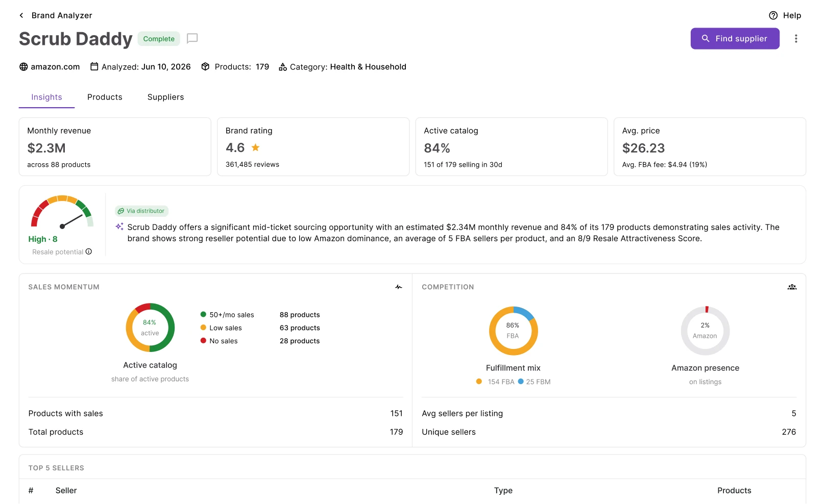Screen dimensions: 825x504
Task: Click the Active catalog 84% value
Action: 437,148
